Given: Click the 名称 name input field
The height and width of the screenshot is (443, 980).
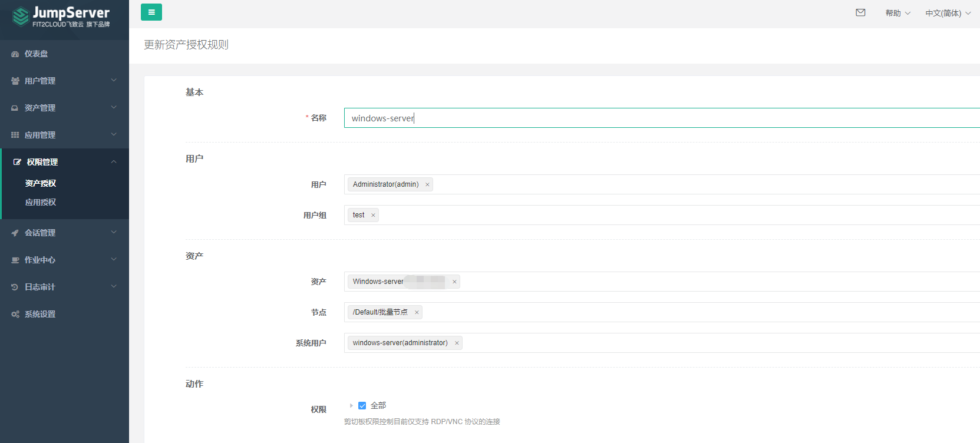Looking at the screenshot, I should pos(662,118).
